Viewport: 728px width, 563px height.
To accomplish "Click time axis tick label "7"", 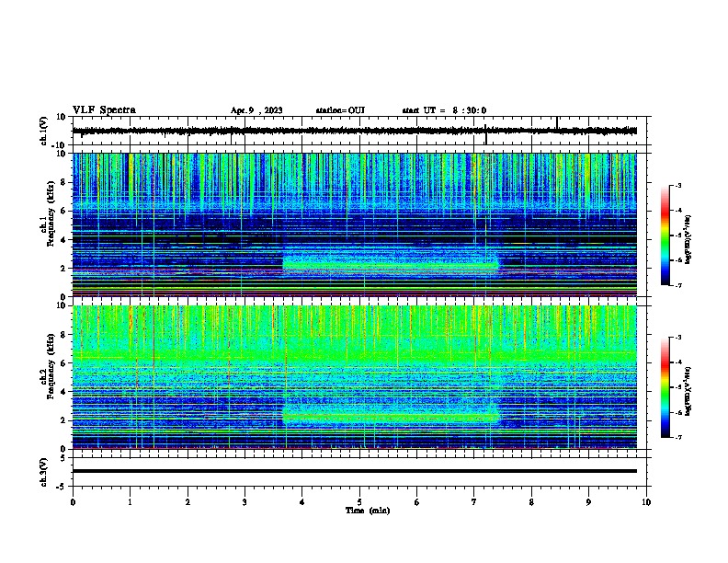I will click(x=474, y=502).
